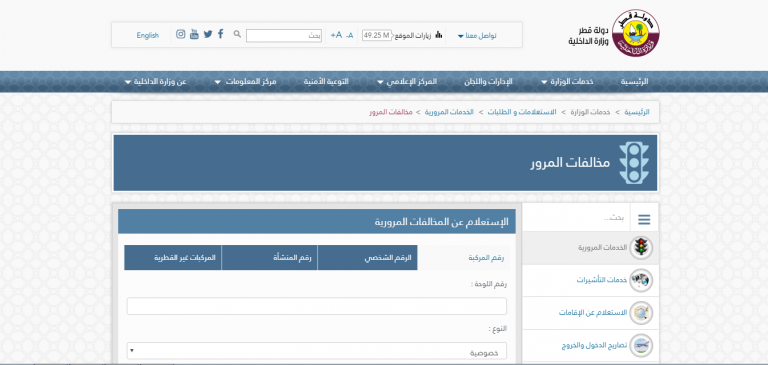Open the Twitter bird icon
768x365 pixels.
click(x=208, y=34)
